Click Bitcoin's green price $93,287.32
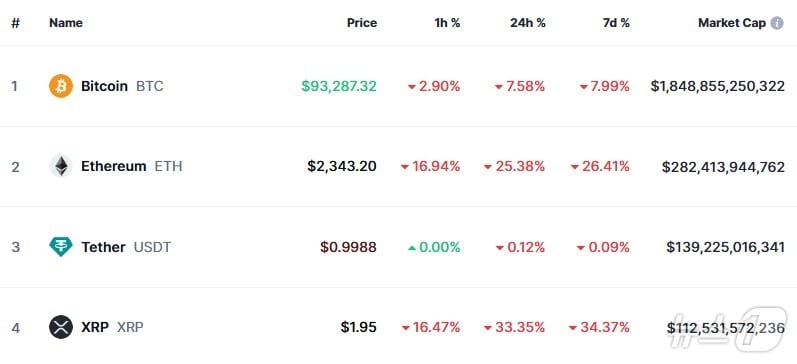The height and width of the screenshot is (364, 797). click(339, 86)
